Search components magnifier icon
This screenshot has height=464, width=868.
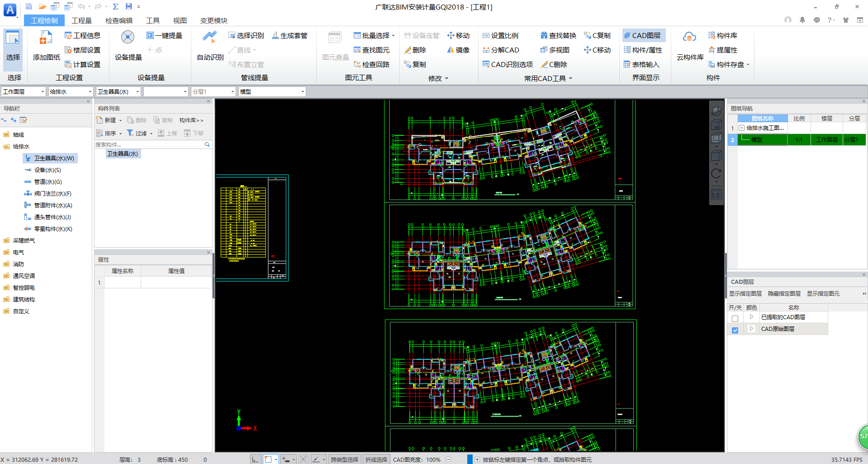click(207, 144)
